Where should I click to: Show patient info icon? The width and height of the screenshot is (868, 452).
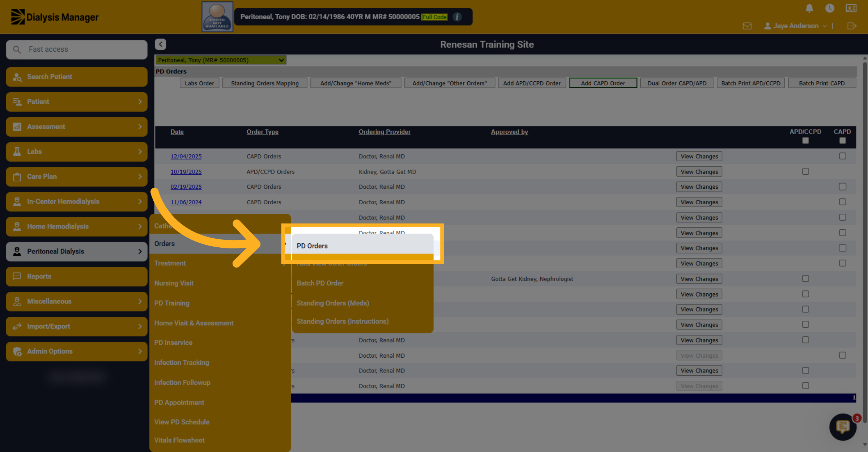(x=457, y=17)
